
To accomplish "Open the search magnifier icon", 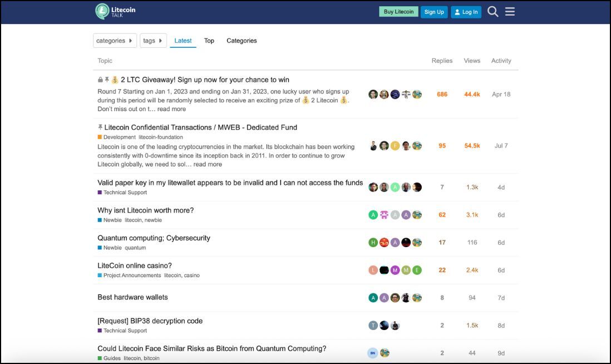I will (492, 12).
